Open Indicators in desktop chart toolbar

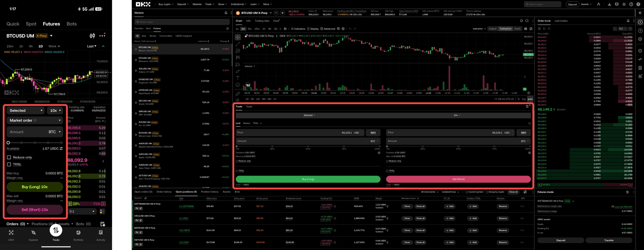(298, 29)
